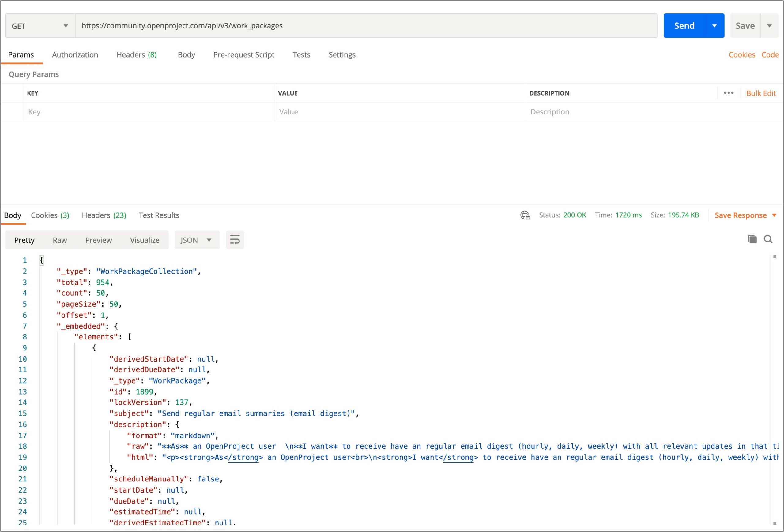Click the Bulk Edit link for query params
This screenshot has width=784, height=532.
761,93
